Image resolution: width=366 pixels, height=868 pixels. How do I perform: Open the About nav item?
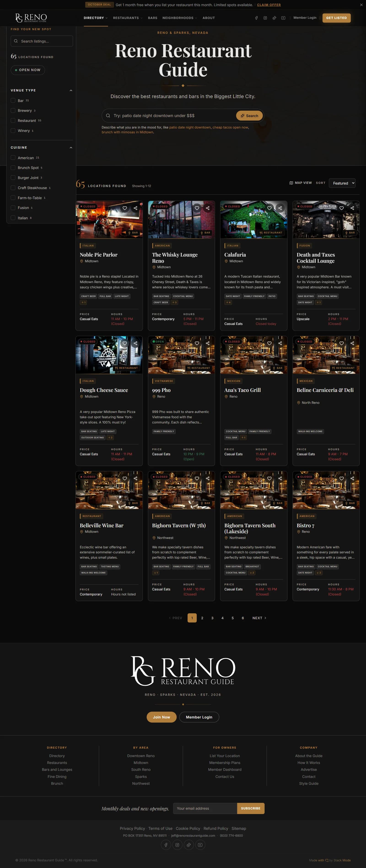coord(209,18)
